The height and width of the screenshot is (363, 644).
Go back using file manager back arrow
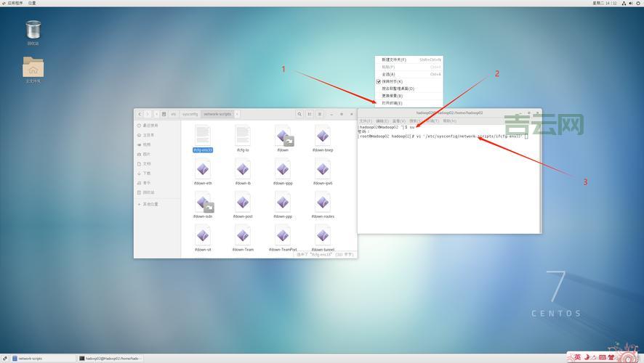(x=140, y=114)
